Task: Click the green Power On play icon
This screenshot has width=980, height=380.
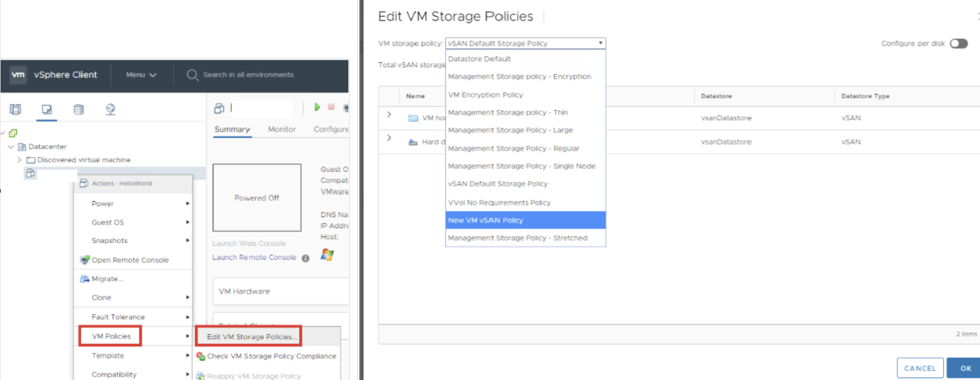Action: [317, 107]
